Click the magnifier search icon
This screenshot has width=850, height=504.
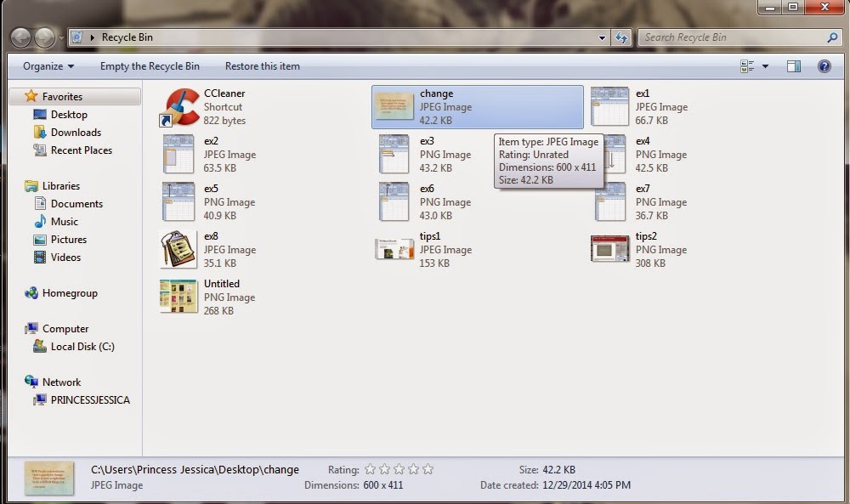pyautogui.click(x=833, y=37)
